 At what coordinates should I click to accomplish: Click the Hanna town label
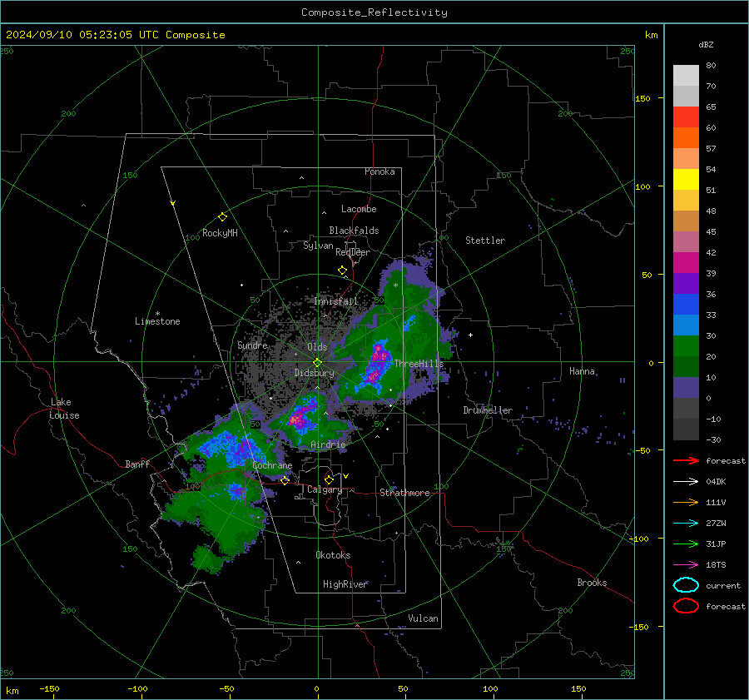tap(582, 371)
